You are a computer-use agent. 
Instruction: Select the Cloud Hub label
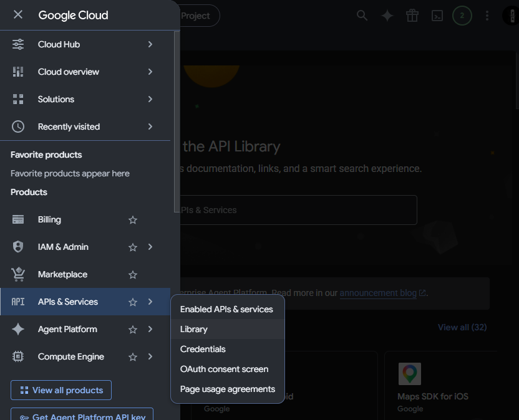point(59,44)
